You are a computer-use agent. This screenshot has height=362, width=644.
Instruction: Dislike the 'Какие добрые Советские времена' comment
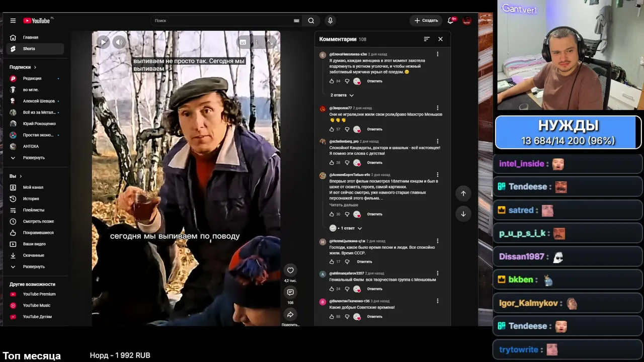(x=347, y=317)
